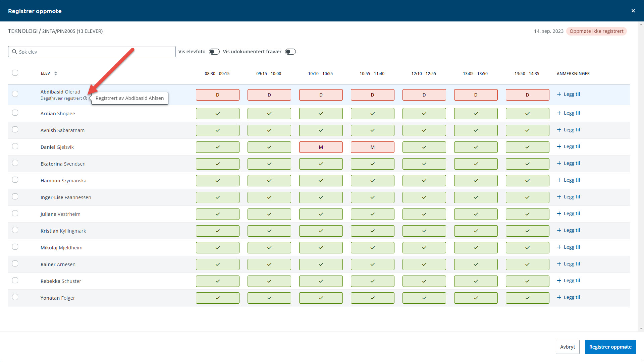Toggle attendance 08:30 cell for Rainer Arnesen
The height and width of the screenshot is (362, 644).
click(218, 264)
